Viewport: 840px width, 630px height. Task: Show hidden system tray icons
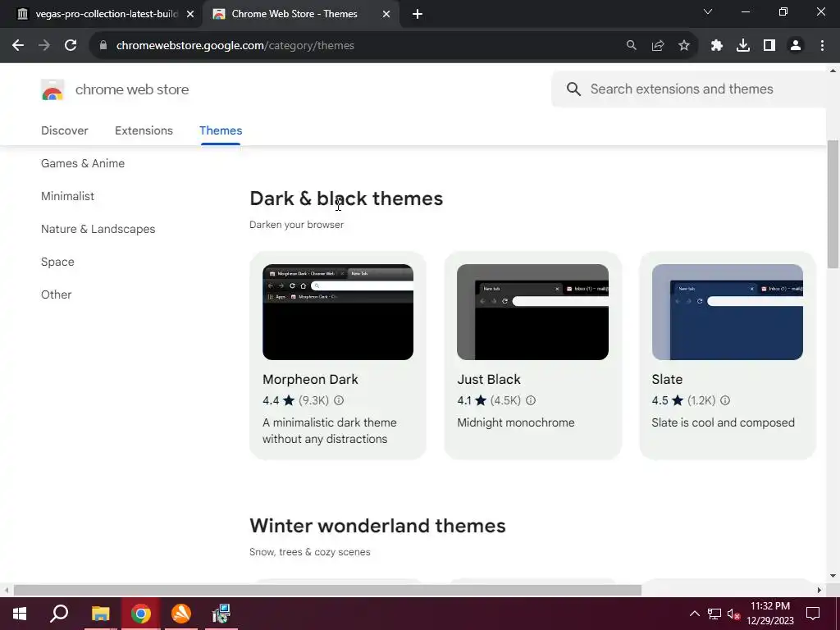694,614
